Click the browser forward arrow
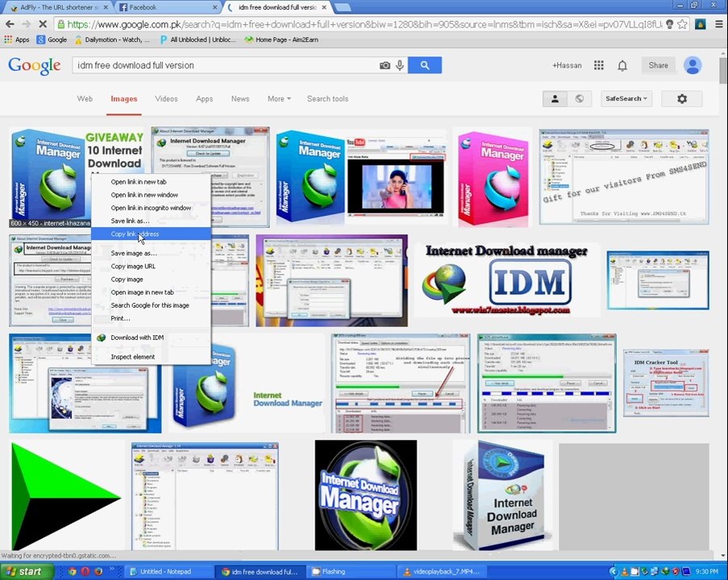This screenshot has height=580, width=728. [26, 24]
